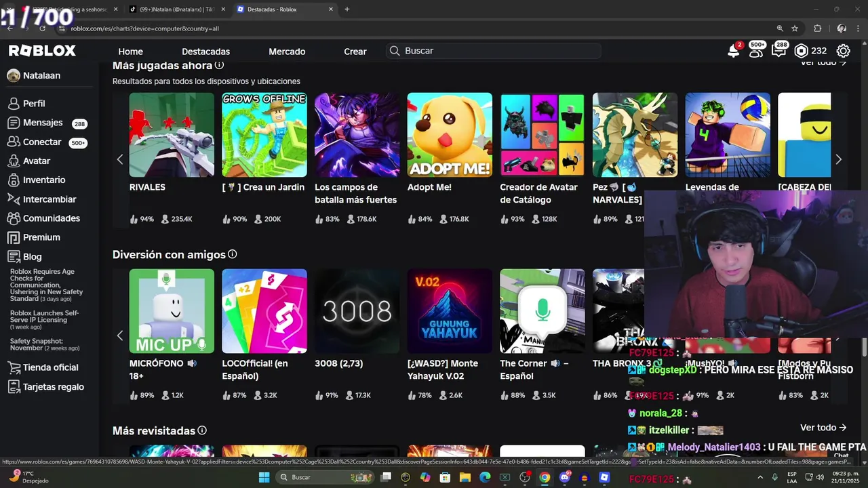Image resolution: width=868 pixels, height=488 pixels.
Task: Open browser extensions puzzle icon
Action: tap(817, 28)
